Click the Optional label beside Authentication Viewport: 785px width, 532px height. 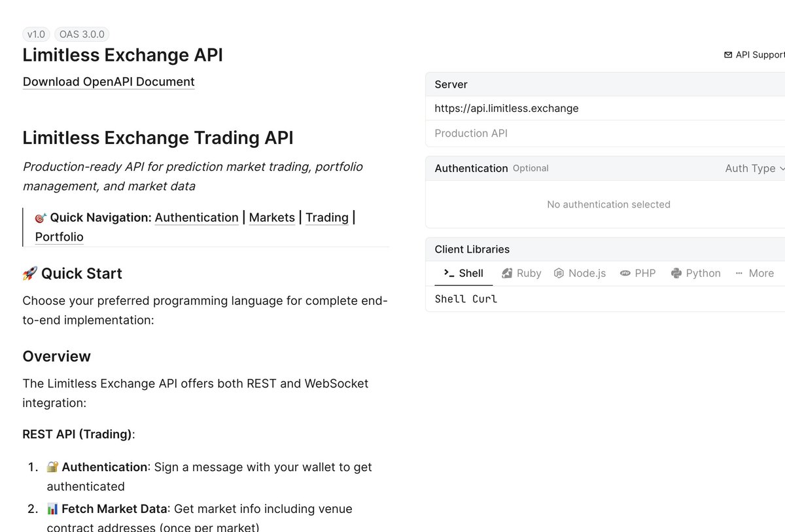tap(531, 168)
